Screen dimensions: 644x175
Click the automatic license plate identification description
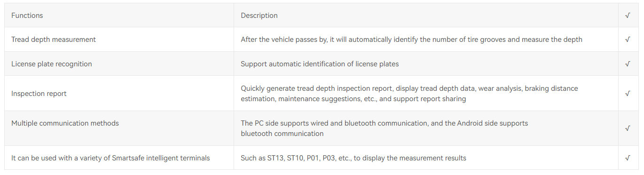[320, 64]
